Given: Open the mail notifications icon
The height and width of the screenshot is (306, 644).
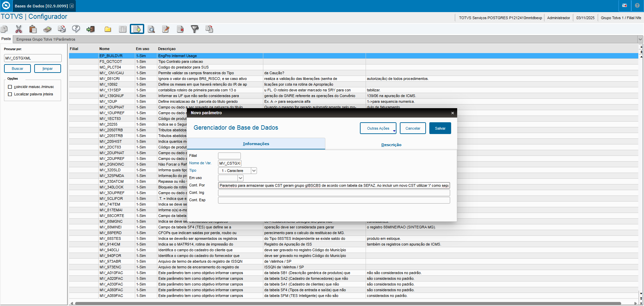Looking at the screenshot, I should click(625, 6).
